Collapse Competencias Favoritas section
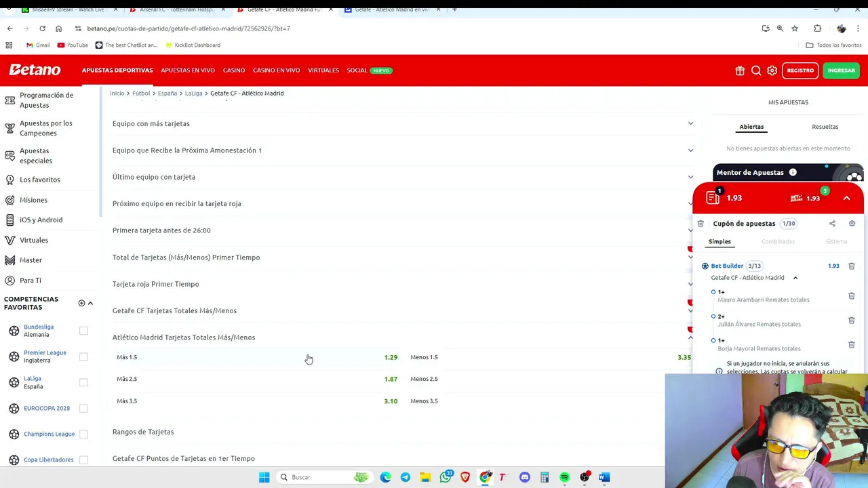This screenshot has height=488, width=868. (90, 303)
